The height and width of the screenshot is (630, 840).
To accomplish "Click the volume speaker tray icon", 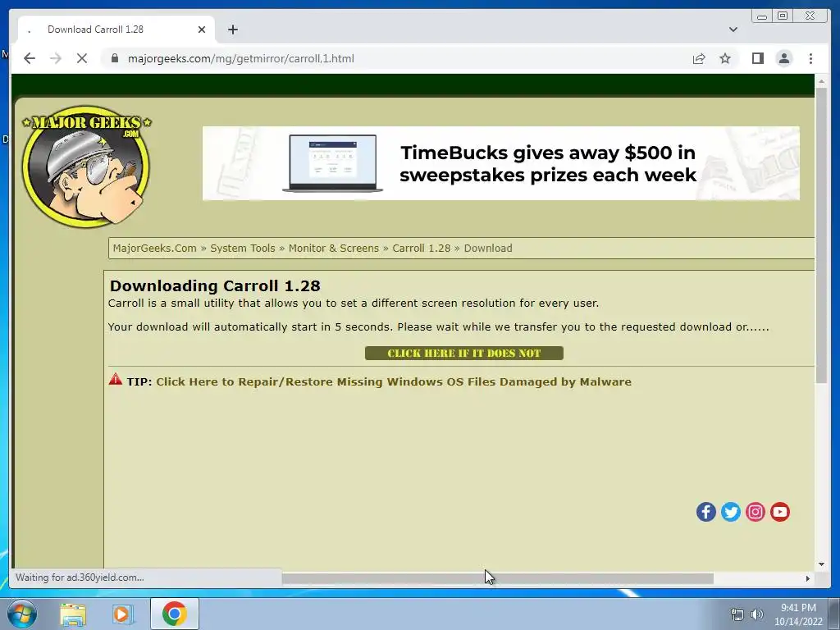I will (x=757, y=614).
